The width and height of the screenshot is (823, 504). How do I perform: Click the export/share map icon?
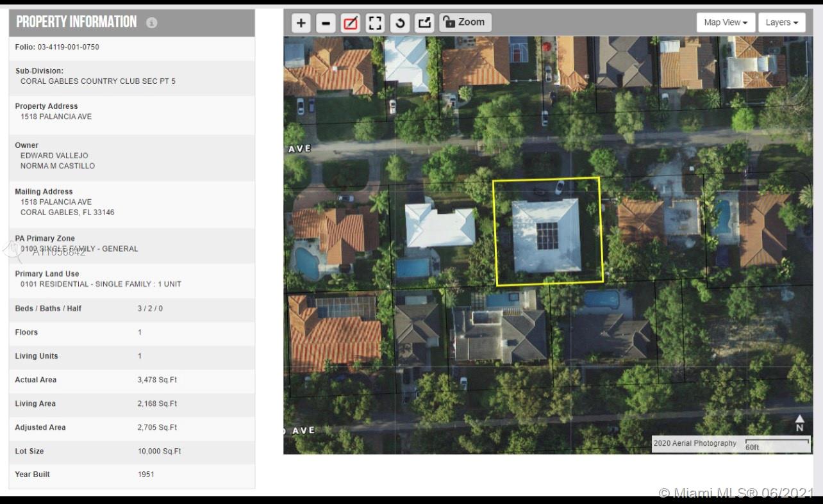[x=424, y=24]
